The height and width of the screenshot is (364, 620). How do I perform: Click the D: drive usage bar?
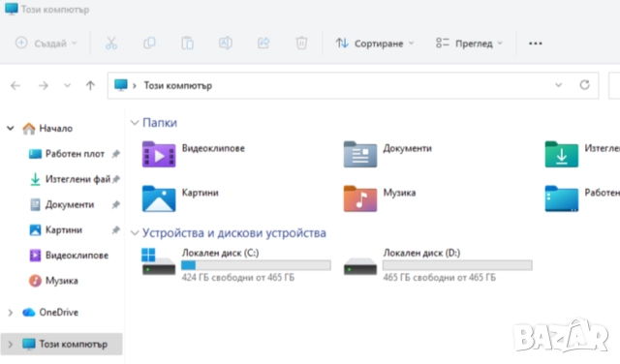click(x=457, y=265)
